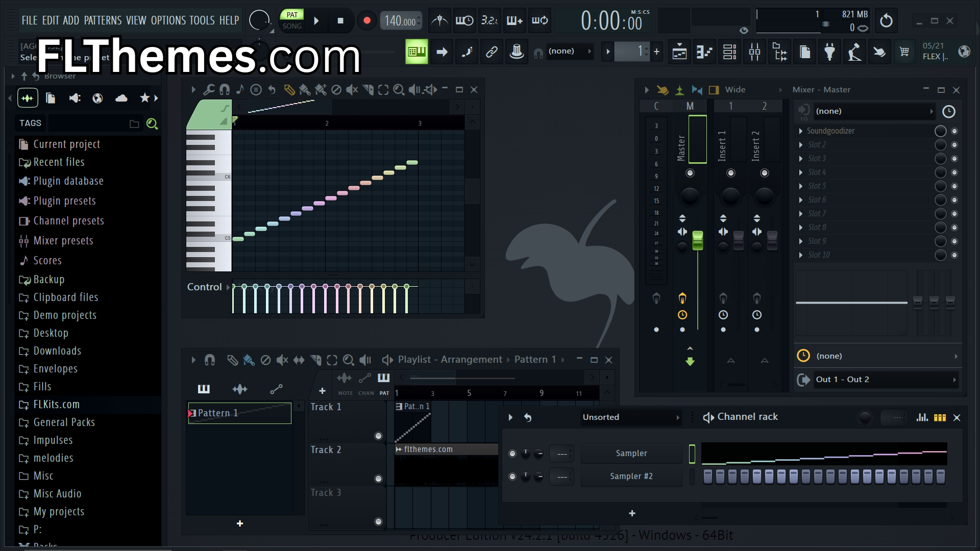
Task: Click the Sampler channel button
Action: coord(631,454)
